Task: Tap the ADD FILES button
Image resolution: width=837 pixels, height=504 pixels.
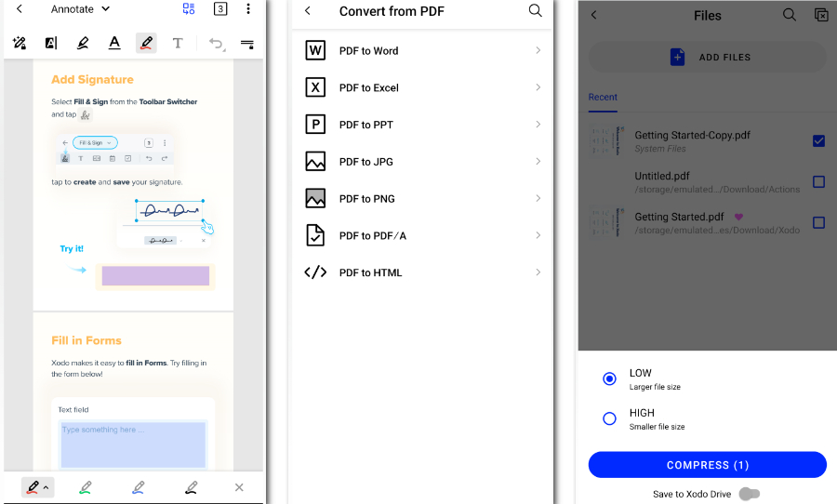Action: pyautogui.click(x=708, y=58)
